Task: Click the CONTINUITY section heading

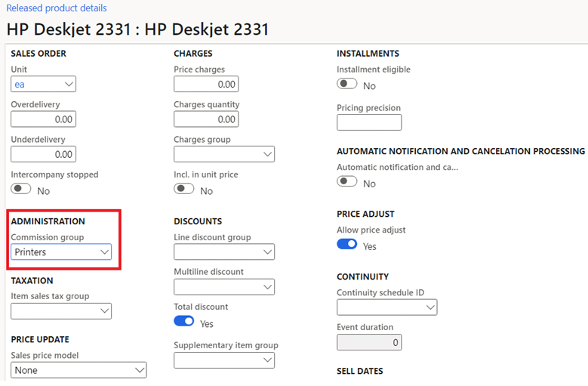Action: pos(362,276)
